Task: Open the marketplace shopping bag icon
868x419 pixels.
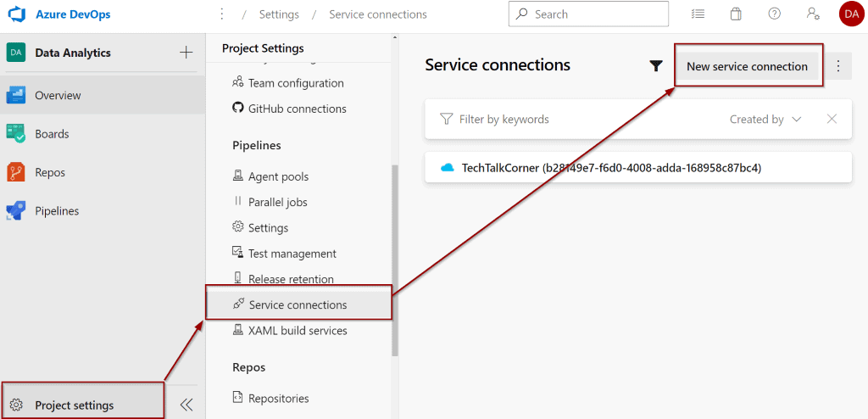Action: [736, 14]
